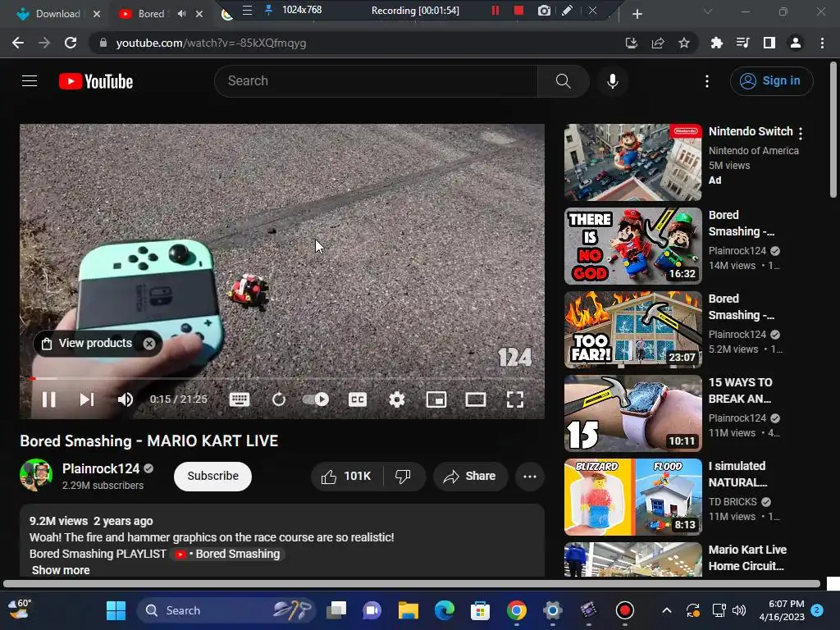Open the Bored Smashing playlist link

(228, 554)
